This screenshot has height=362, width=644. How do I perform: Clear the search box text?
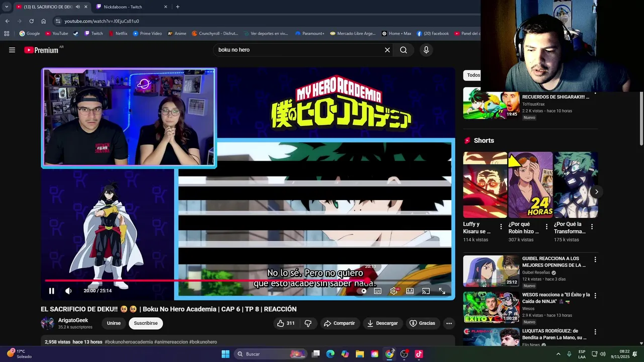[x=387, y=50]
